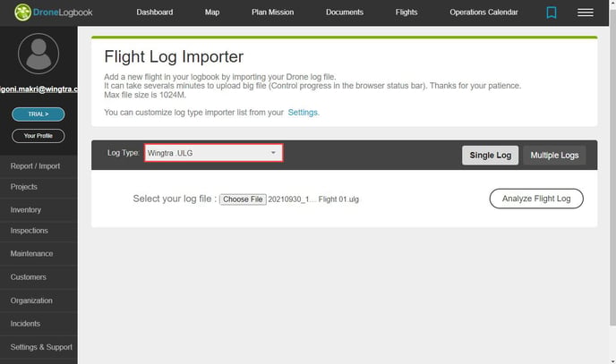Expand Report / Import sidebar section

[35, 166]
